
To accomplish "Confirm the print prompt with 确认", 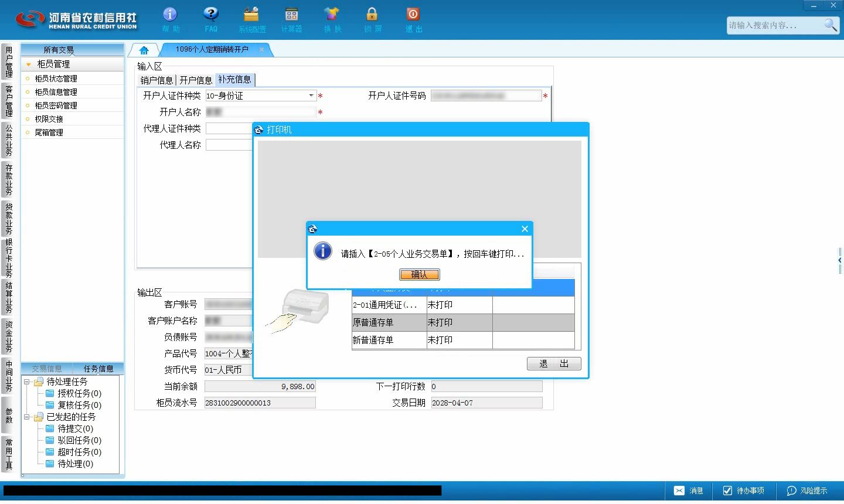I will [x=420, y=274].
